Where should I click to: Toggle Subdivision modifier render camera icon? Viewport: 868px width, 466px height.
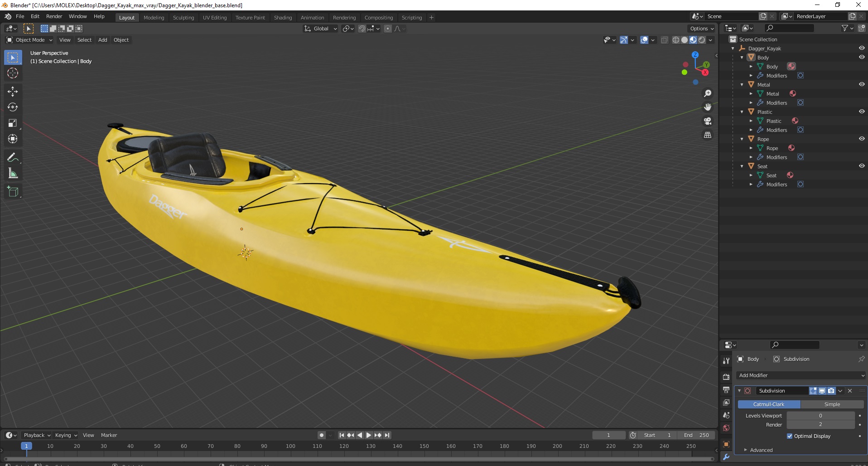pyautogui.click(x=831, y=391)
